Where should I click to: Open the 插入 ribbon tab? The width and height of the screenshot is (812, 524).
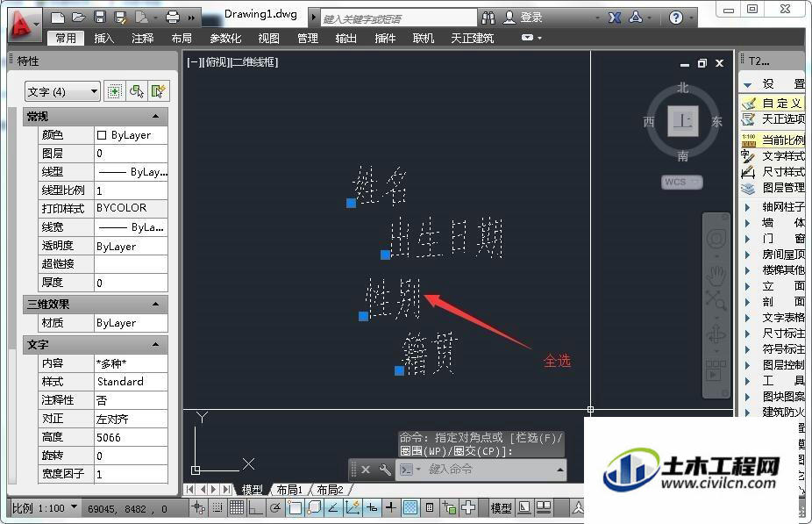[x=103, y=39]
